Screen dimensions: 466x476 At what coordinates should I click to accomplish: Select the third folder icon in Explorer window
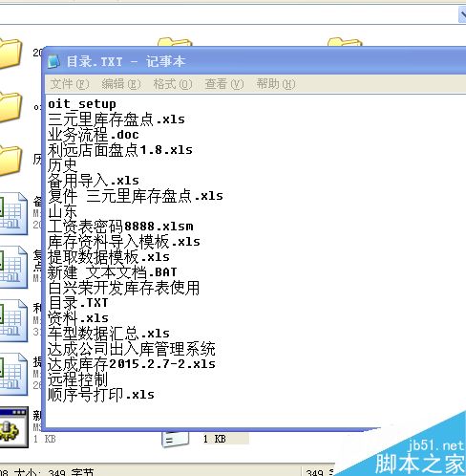11,161
